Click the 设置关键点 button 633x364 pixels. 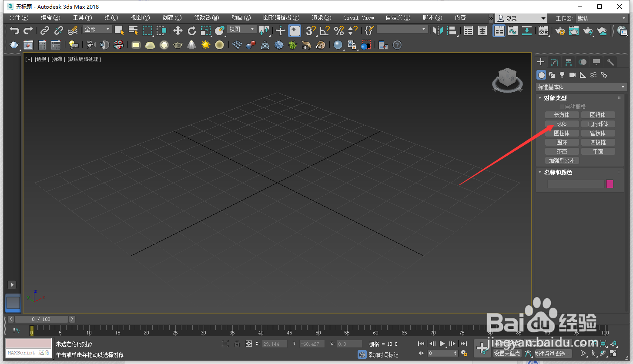pyautogui.click(x=507, y=354)
